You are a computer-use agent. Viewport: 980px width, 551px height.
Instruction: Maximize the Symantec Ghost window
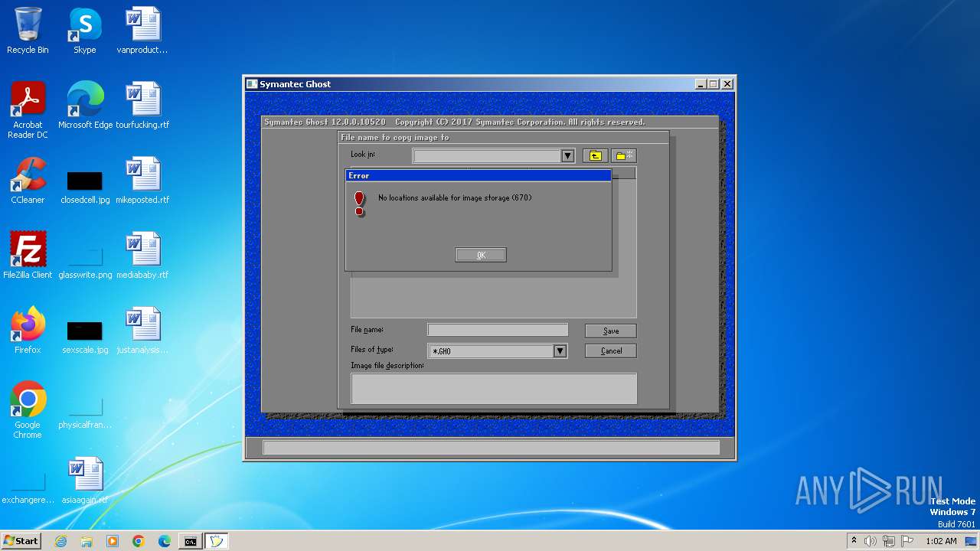[713, 84]
